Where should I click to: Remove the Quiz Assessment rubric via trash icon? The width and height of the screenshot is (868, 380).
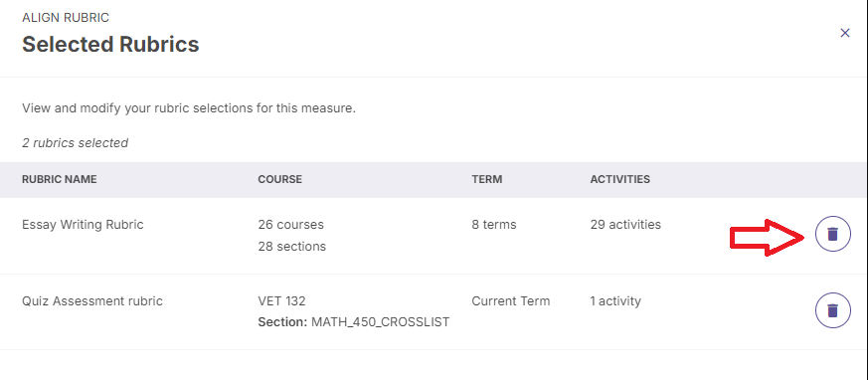pos(832,310)
